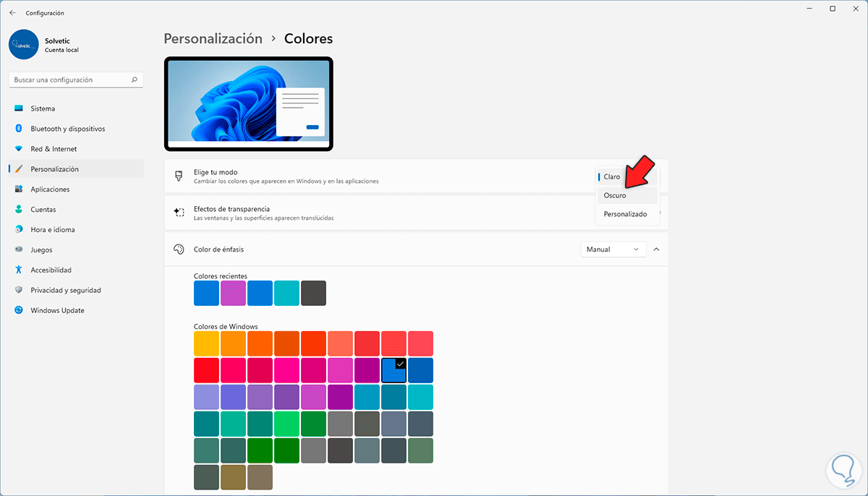
Task: Choose Claro mode option
Action: (626, 176)
